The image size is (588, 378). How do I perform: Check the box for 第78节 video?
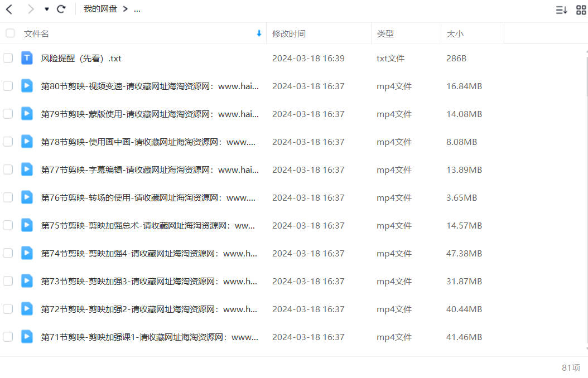[x=8, y=142]
